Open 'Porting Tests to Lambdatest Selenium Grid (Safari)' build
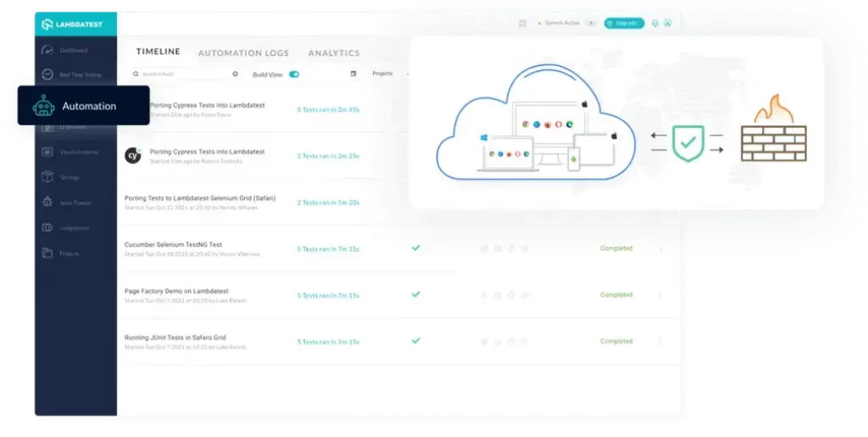The width and height of the screenshot is (868, 437). (200, 198)
